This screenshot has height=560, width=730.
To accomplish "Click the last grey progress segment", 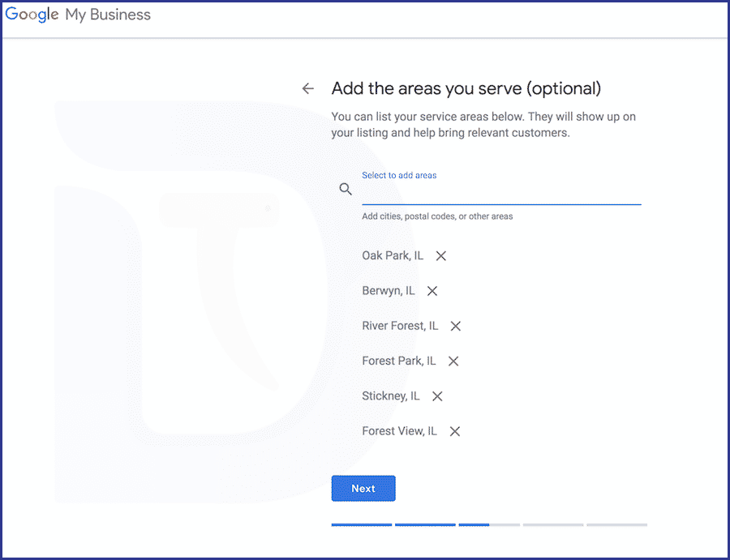I will tap(617, 524).
